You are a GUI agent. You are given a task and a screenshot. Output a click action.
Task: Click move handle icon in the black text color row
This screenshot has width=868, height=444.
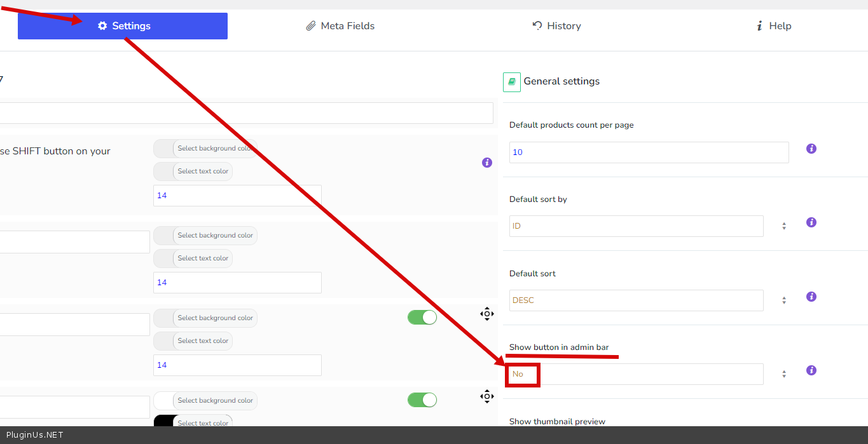(486, 396)
